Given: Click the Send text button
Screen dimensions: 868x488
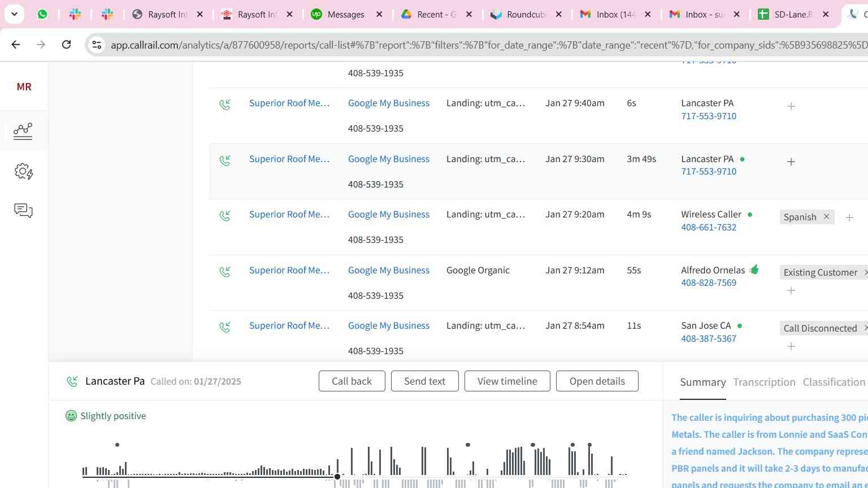Looking at the screenshot, I should tap(425, 381).
